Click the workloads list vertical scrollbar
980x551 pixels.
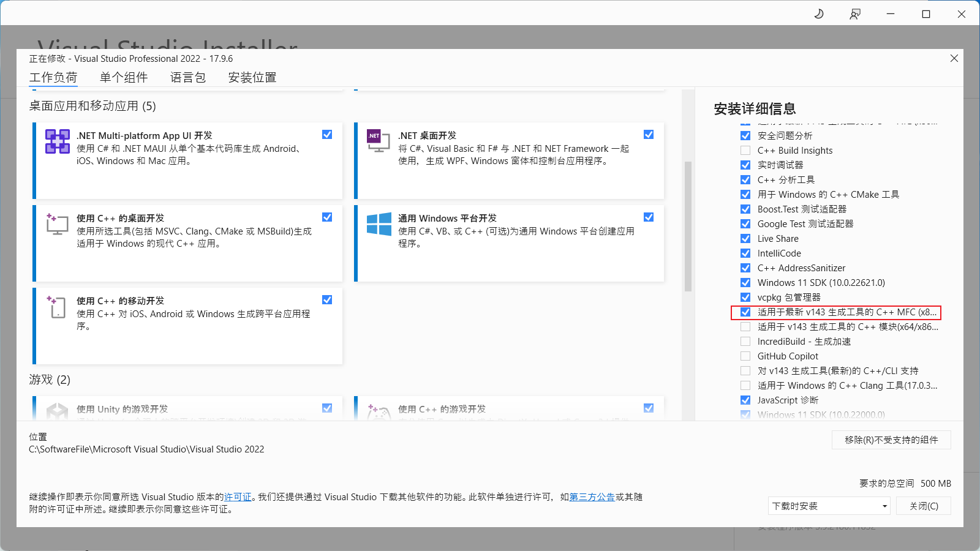pos(688,227)
